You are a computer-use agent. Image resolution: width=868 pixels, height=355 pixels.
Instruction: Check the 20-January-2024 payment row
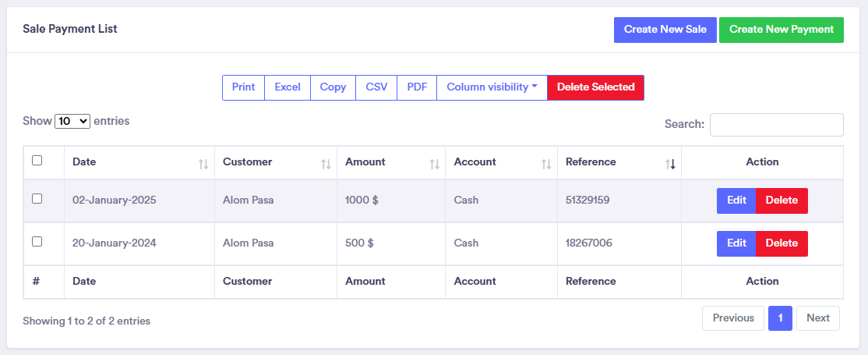pos(37,242)
